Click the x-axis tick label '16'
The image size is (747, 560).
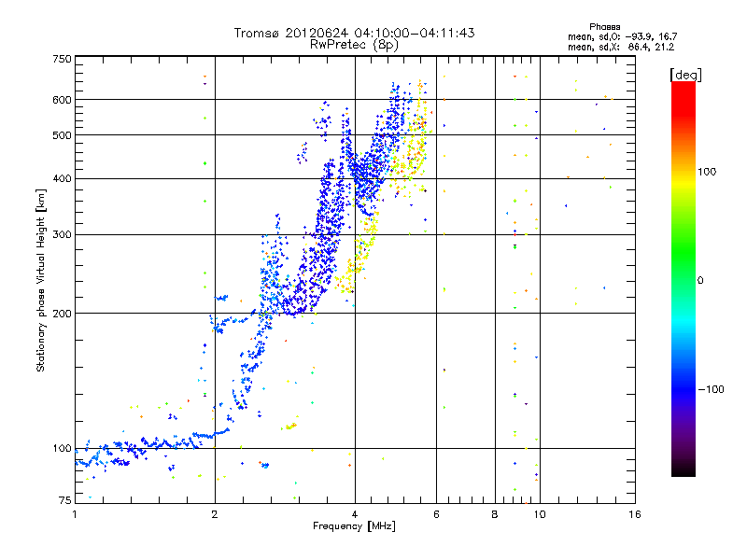coord(635,514)
